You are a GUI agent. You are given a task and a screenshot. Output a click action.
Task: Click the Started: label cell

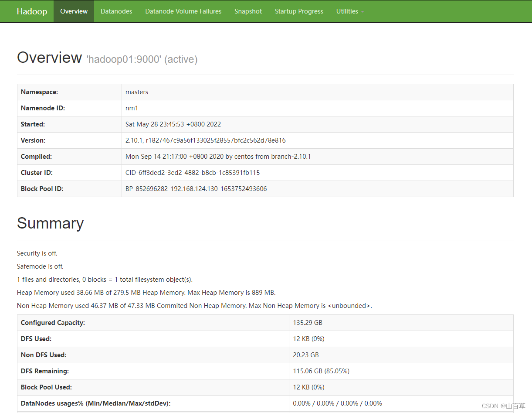click(69, 124)
